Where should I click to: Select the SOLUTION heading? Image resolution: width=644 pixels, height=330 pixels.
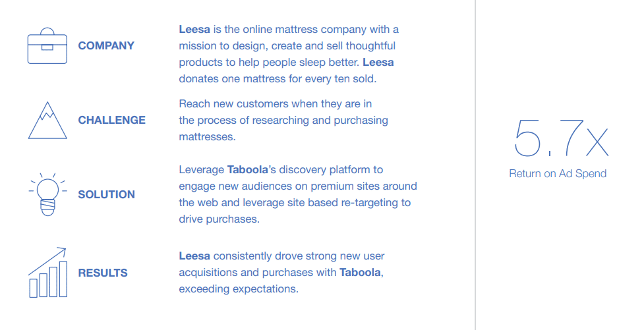pos(106,194)
